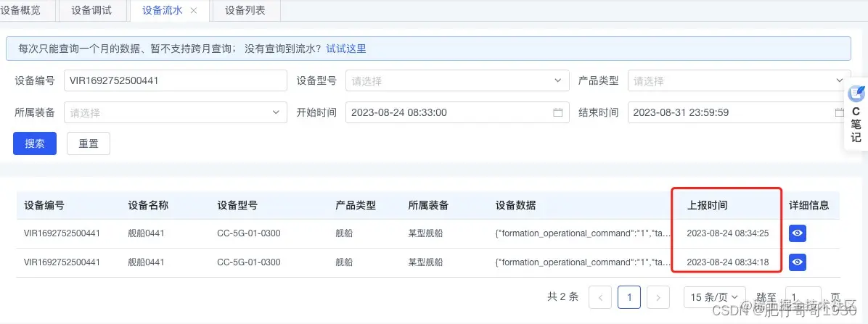The image size is (868, 324).
Task: Focus the 设备编号 input field
Action: (x=176, y=80)
